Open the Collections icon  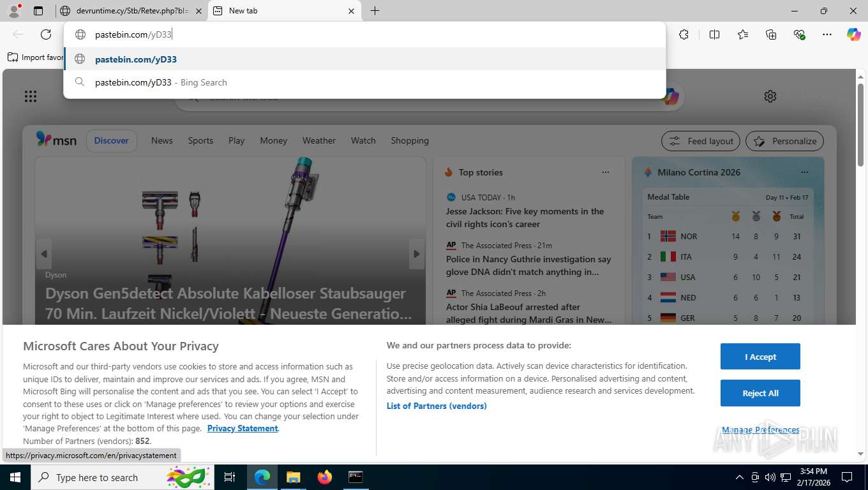point(771,34)
